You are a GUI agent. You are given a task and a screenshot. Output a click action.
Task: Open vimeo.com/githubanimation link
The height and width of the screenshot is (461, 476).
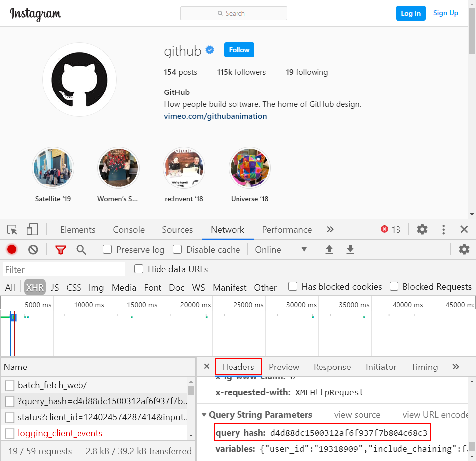point(216,116)
